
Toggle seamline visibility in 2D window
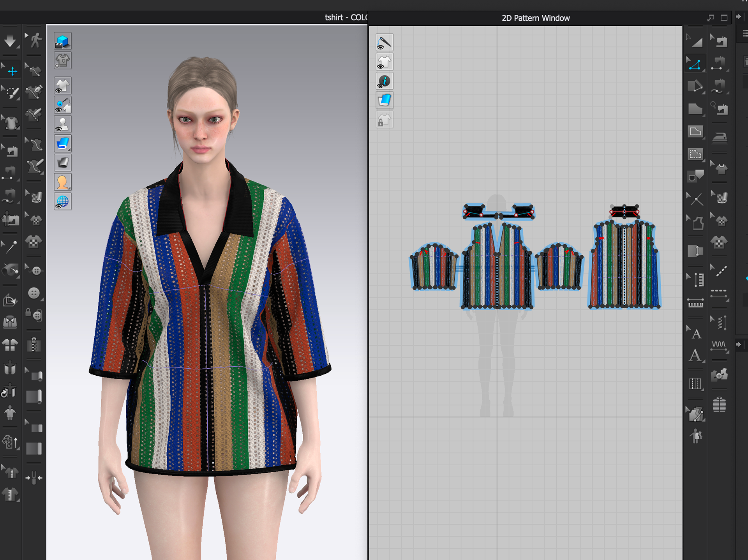[384, 42]
